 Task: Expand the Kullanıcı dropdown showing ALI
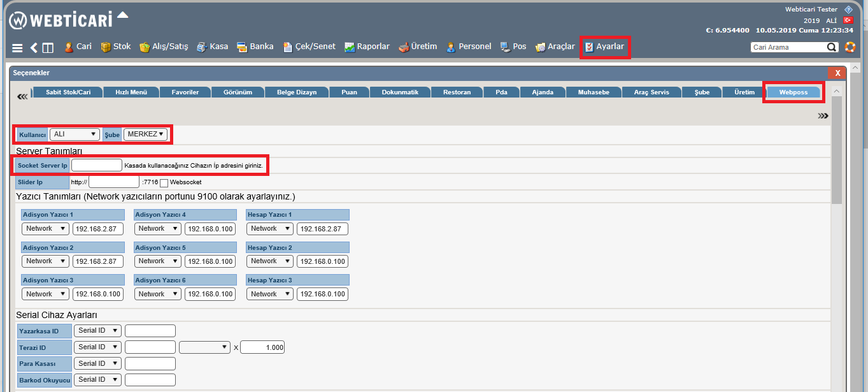pos(75,134)
